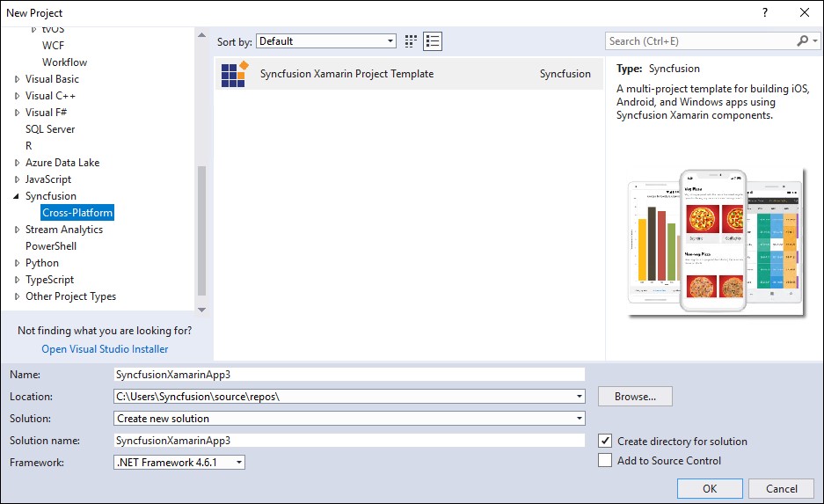The width and height of the screenshot is (824, 504).
Task: Select Syncfusion Xamarin Project Template row
Action: (409, 74)
